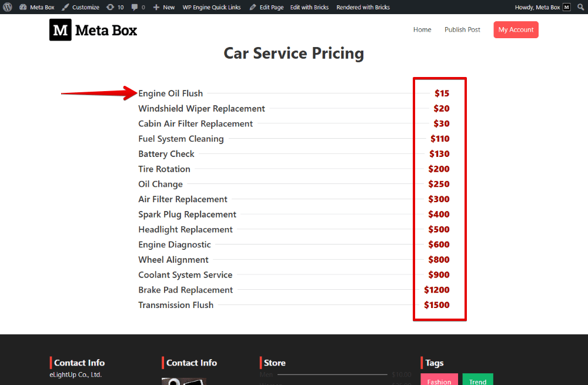Viewport: 588px width, 385px height.
Task: Click the Fashion tag in the footer
Action: (439, 380)
